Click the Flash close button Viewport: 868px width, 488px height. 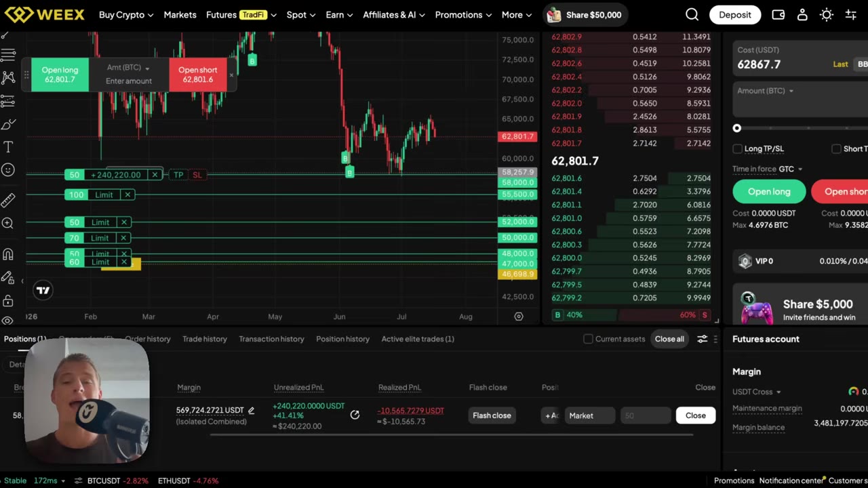(492, 415)
